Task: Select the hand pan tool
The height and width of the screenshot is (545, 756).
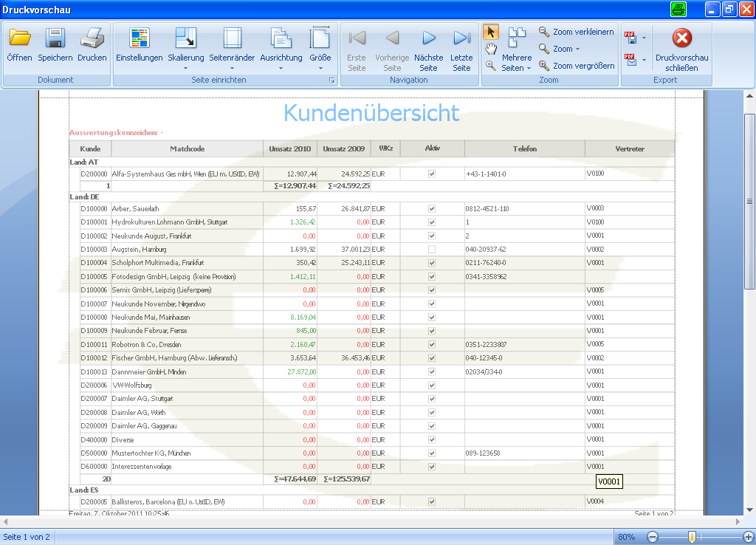Action: pyautogui.click(x=490, y=49)
